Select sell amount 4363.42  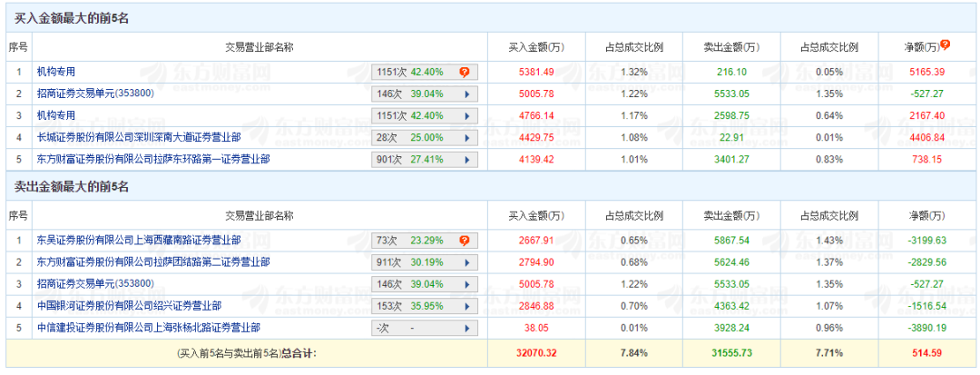coord(731,305)
